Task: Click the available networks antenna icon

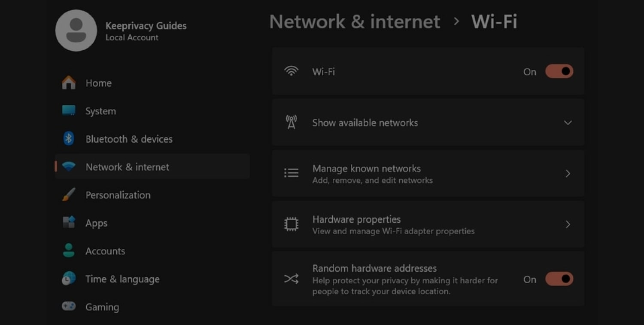Action: [x=292, y=122]
